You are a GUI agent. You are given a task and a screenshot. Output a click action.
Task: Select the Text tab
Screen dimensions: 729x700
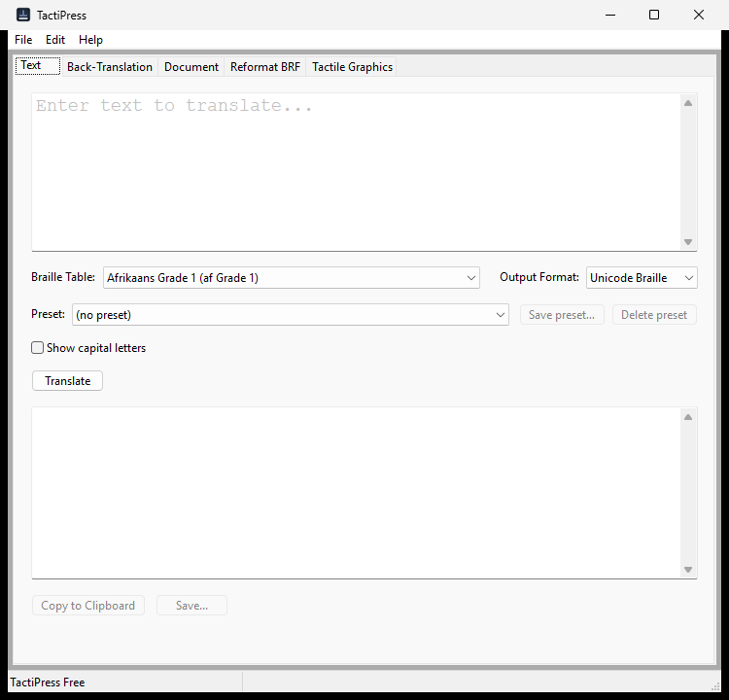pos(38,65)
